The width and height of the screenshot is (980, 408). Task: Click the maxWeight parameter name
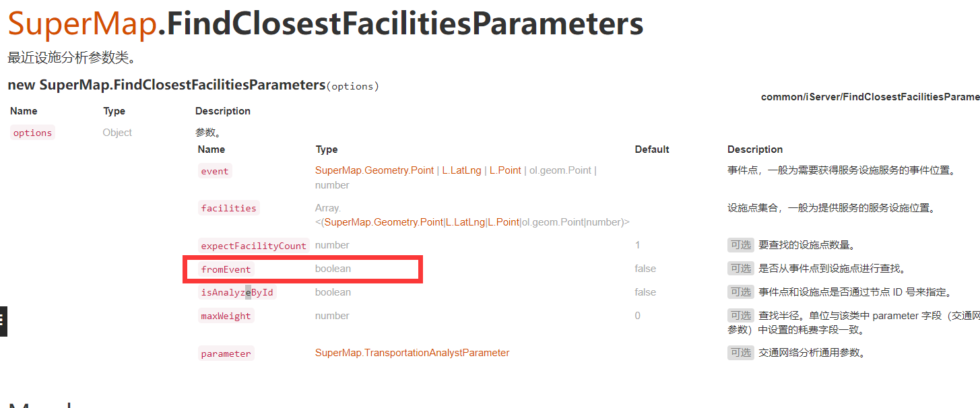point(226,316)
